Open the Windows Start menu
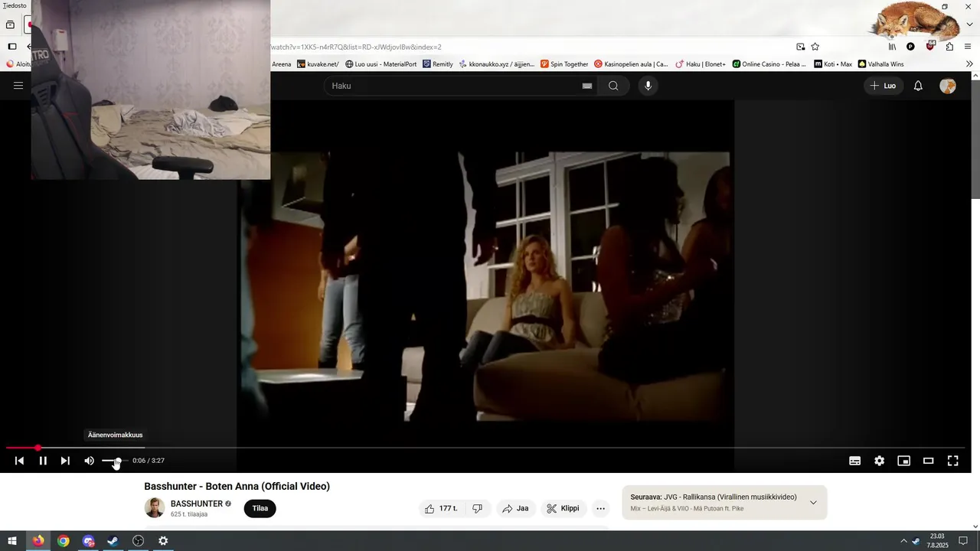Screen dimensions: 980x551 click(12, 541)
